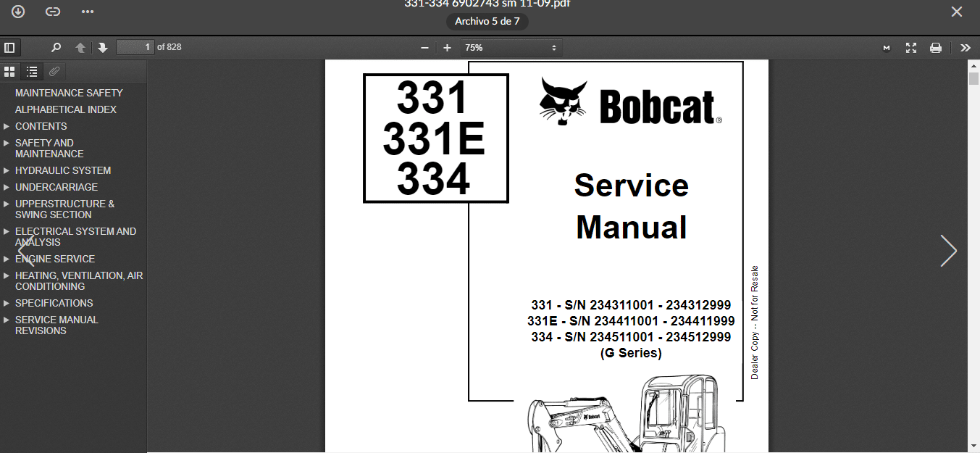Expand SERVICE MANUAL REVISIONS section
The height and width of the screenshot is (453, 980).
[x=7, y=320]
